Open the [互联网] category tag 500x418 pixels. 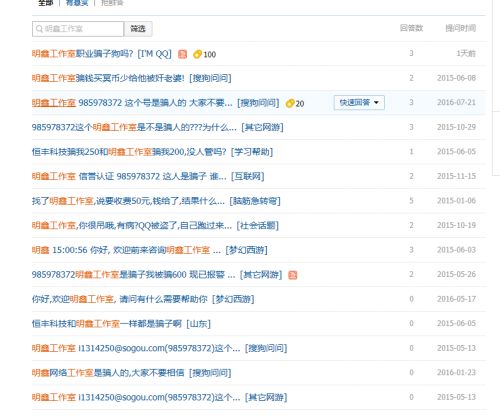pos(248,176)
